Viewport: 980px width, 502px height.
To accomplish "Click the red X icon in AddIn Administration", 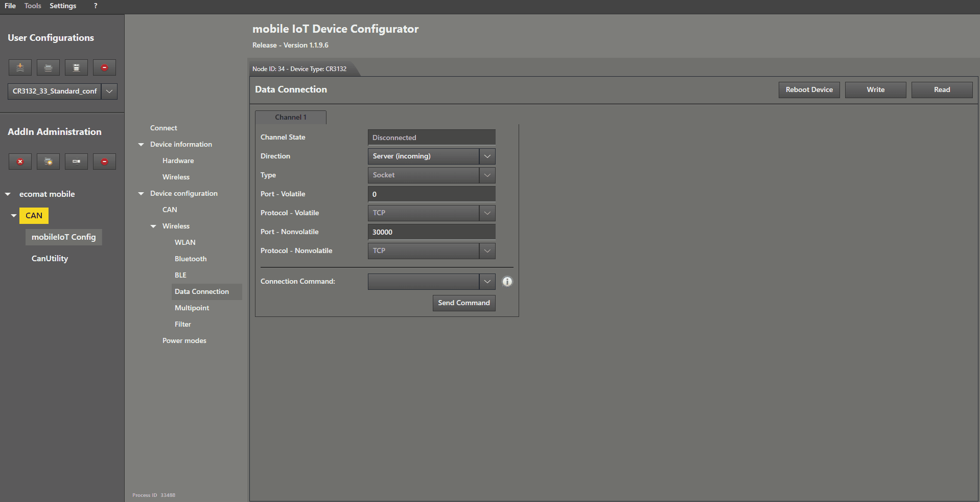I will [20, 162].
